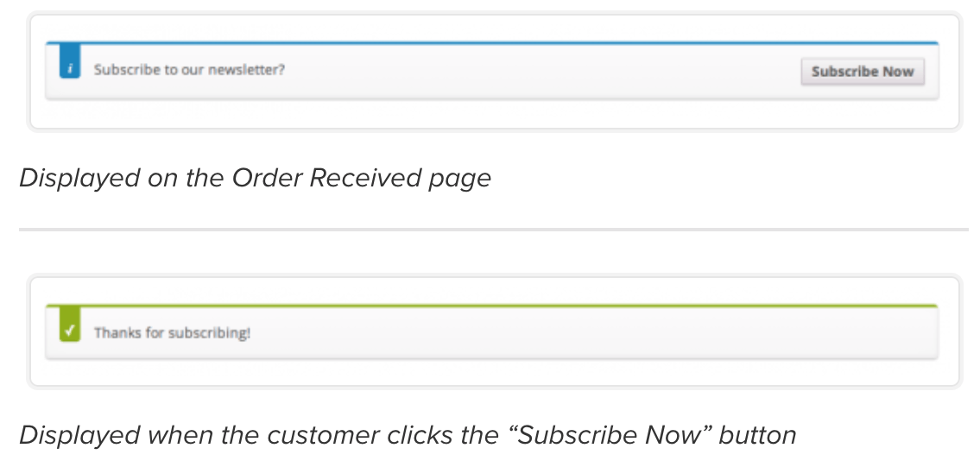The image size is (980, 467).
Task: Click empty area of the newsletter notice bar
Action: click(x=538, y=72)
